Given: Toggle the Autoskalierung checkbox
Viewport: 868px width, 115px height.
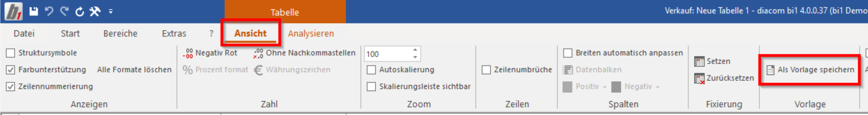Looking at the screenshot, I should [x=371, y=70].
